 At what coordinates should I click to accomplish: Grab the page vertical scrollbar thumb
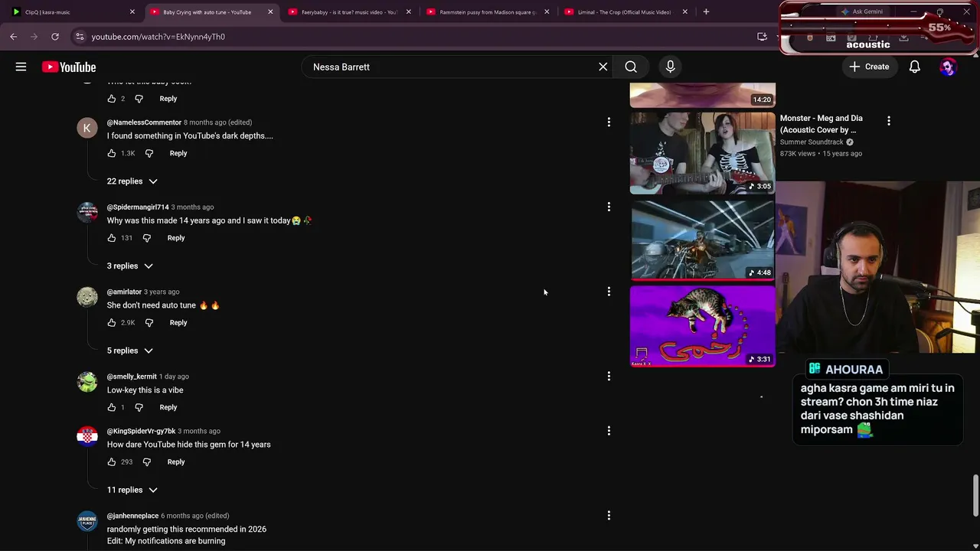(x=975, y=496)
